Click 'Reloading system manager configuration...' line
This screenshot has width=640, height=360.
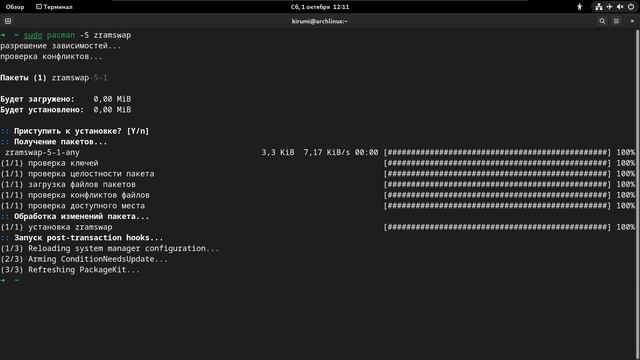point(110,249)
